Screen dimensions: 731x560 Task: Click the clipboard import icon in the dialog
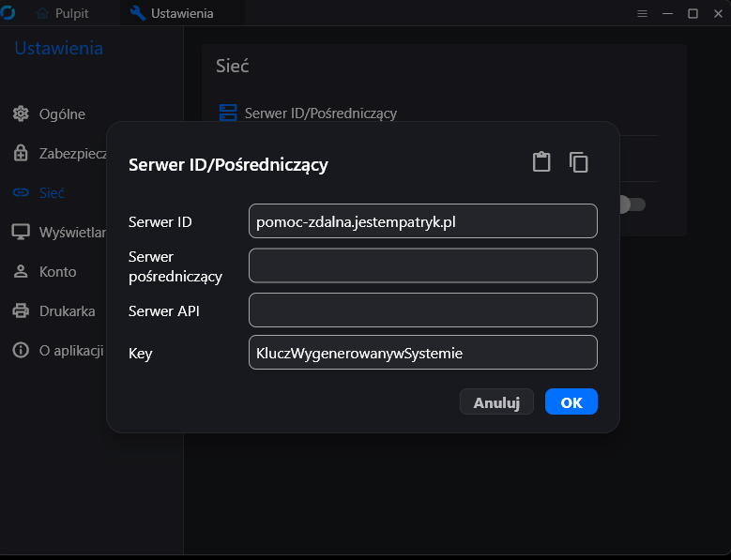coord(541,162)
